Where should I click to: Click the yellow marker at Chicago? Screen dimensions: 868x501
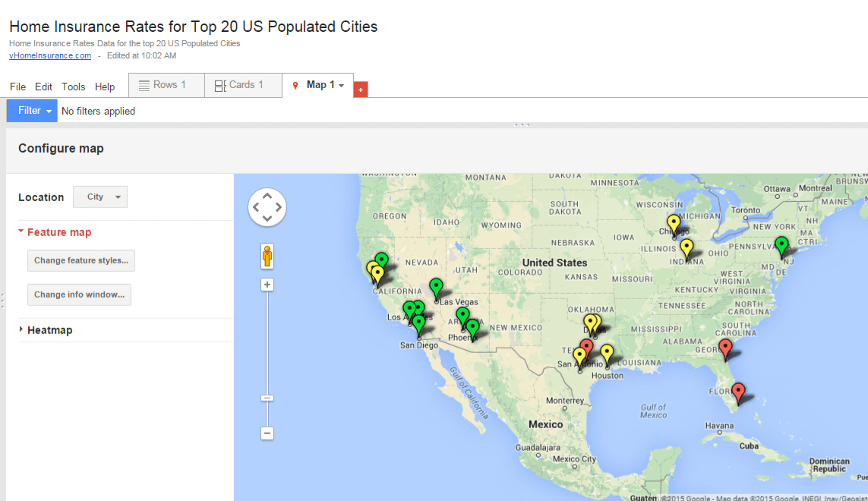[674, 226]
